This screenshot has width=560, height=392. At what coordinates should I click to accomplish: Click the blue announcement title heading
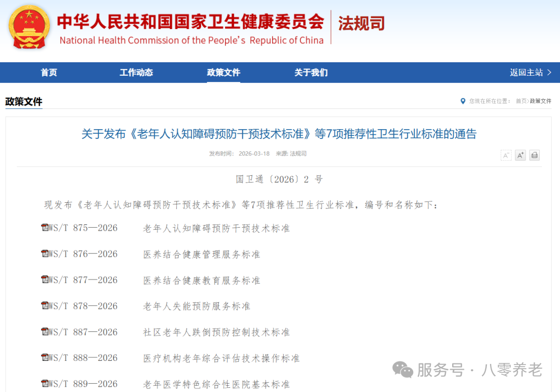click(x=279, y=134)
